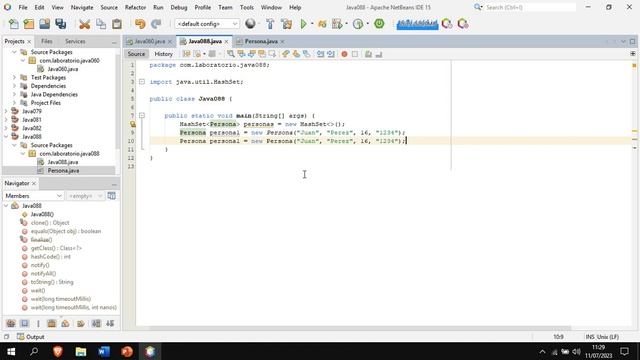Click the Build Project hammer icon
640x360 pixels.
click(x=270, y=24)
